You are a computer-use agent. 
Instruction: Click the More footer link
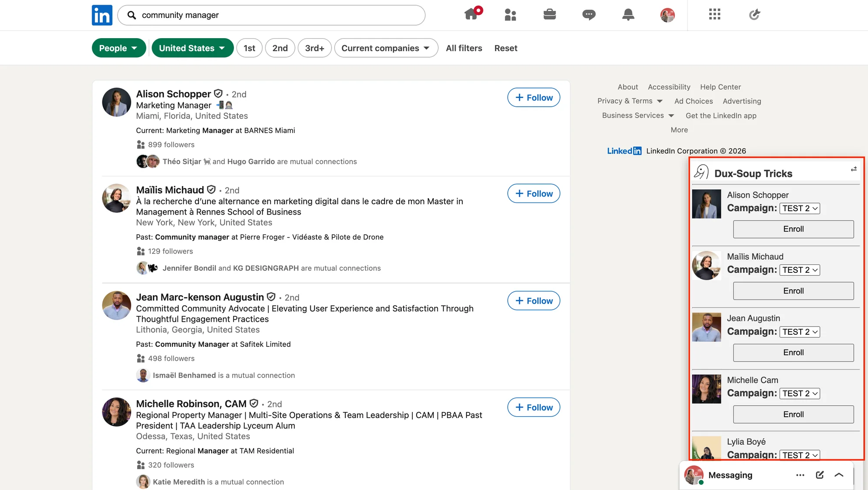pyautogui.click(x=679, y=130)
